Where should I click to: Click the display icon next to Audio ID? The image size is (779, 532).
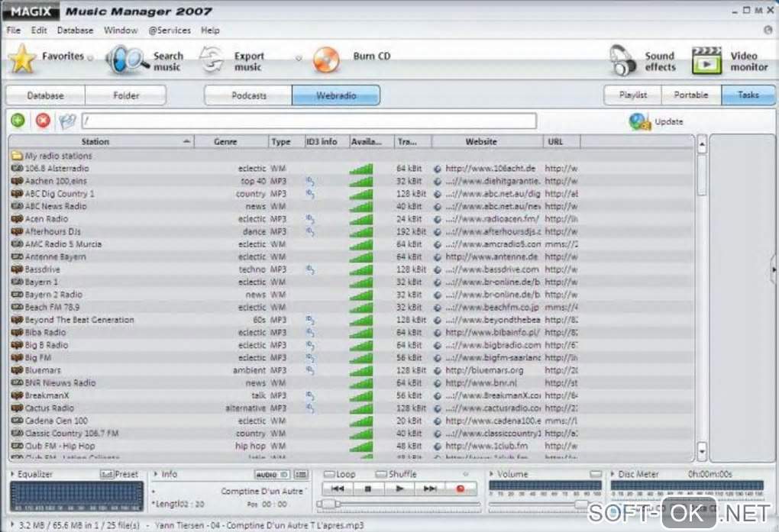pyautogui.click(x=301, y=475)
